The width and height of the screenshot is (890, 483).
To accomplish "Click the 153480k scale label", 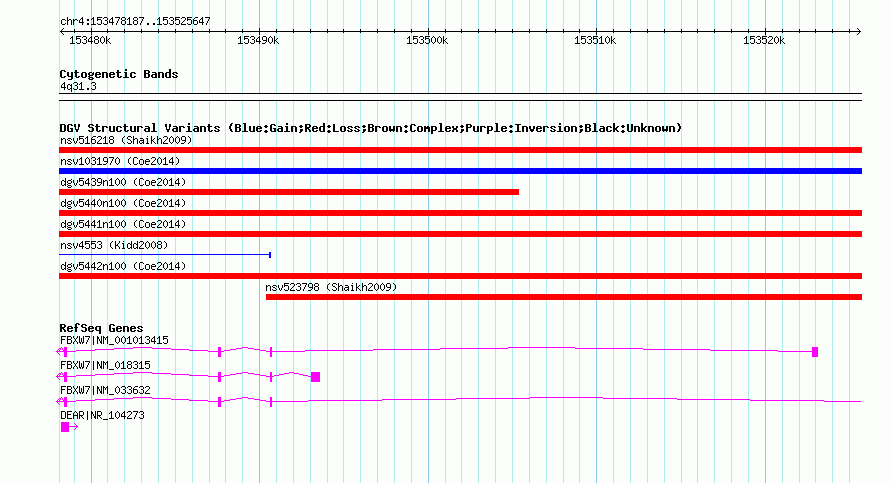I will pyautogui.click(x=90, y=41).
